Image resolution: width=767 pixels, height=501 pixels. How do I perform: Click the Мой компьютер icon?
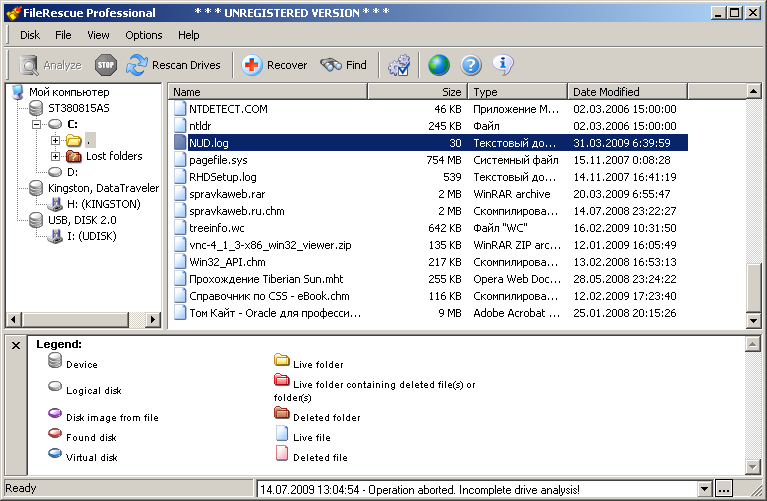pyautogui.click(x=19, y=92)
